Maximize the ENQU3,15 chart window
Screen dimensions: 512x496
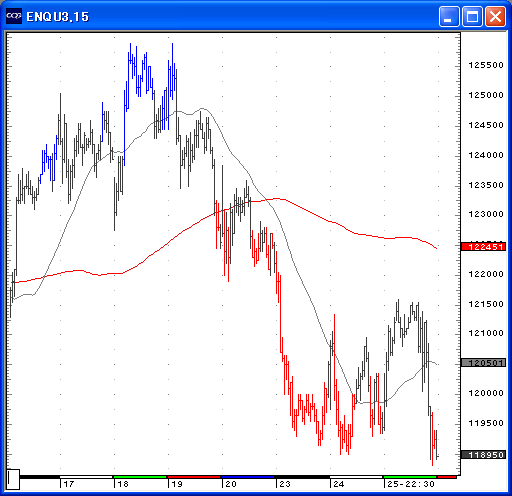click(472, 16)
